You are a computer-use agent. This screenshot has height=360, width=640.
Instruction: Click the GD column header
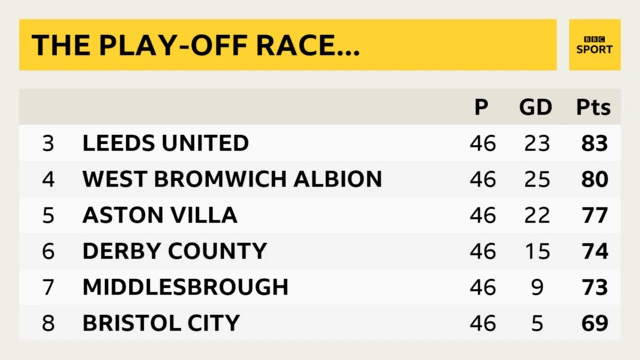536,107
